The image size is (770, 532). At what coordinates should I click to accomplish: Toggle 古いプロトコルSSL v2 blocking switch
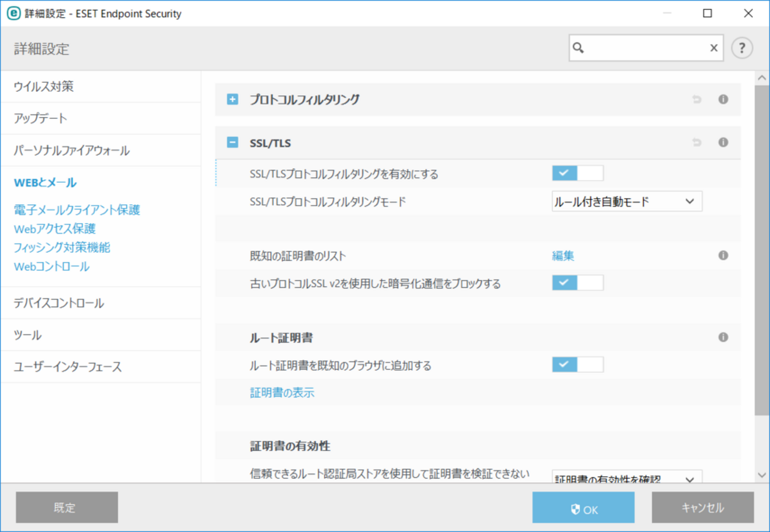pos(577,283)
